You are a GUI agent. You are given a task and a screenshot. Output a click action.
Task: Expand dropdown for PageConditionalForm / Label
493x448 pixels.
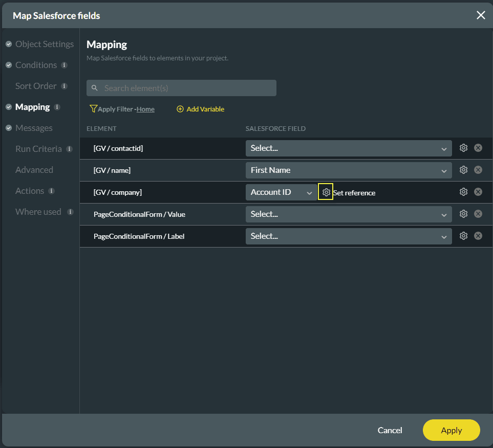click(348, 236)
